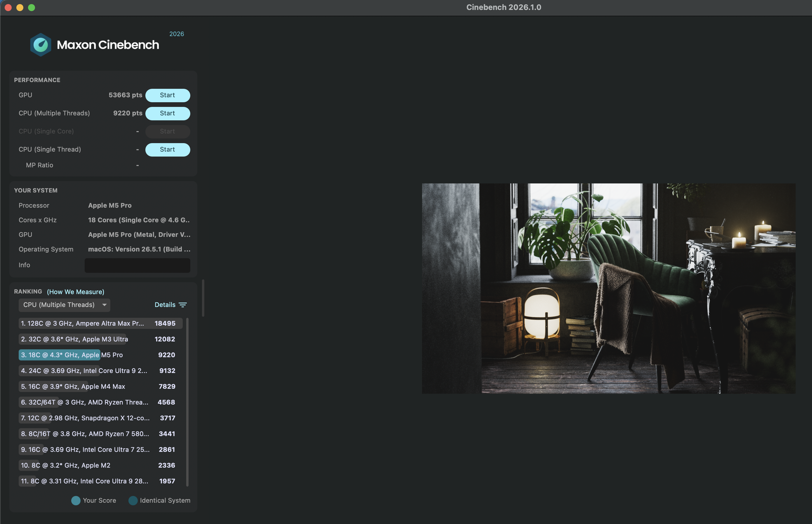The height and width of the screenshot is (524, 812).
Task: Click the rendered room scene preview
Action: tap(609, 289)
